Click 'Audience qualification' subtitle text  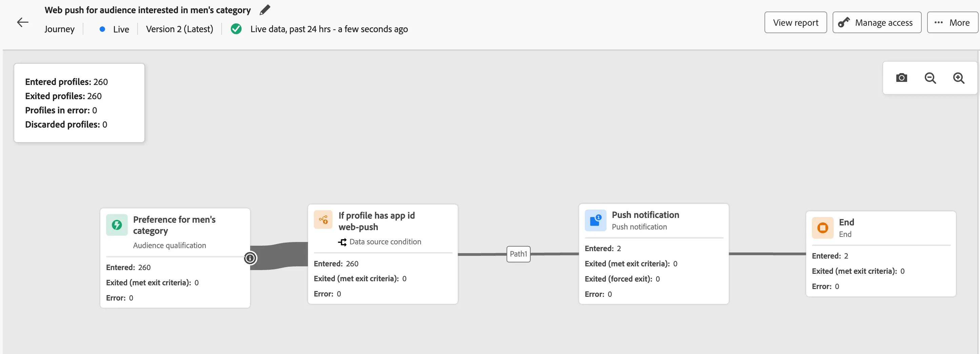click(x=169, y=245)
